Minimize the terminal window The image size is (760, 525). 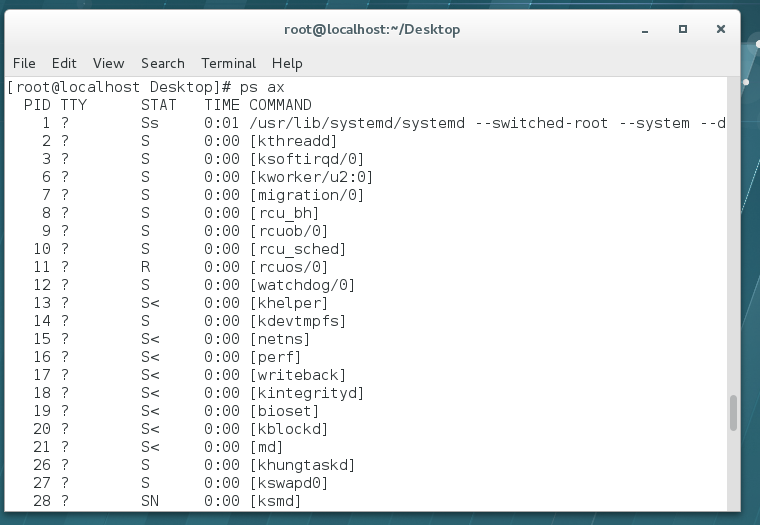[x=645, y=30]
